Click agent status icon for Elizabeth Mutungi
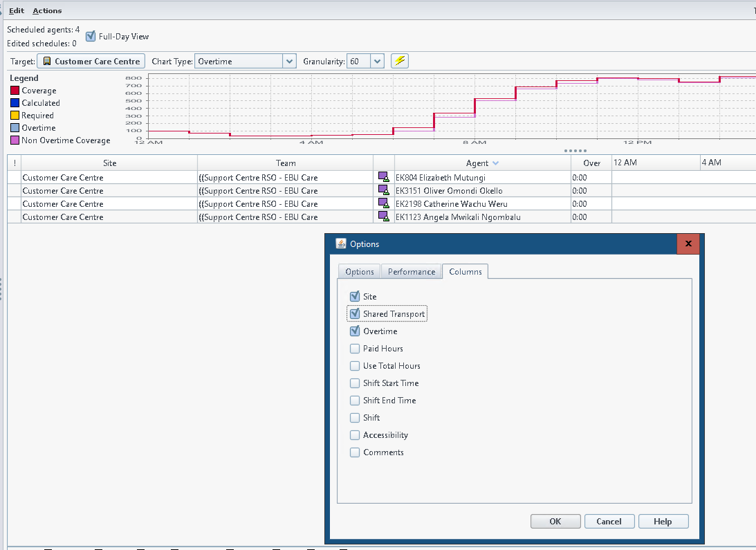756x550 pixels. (x=383, y=177)
